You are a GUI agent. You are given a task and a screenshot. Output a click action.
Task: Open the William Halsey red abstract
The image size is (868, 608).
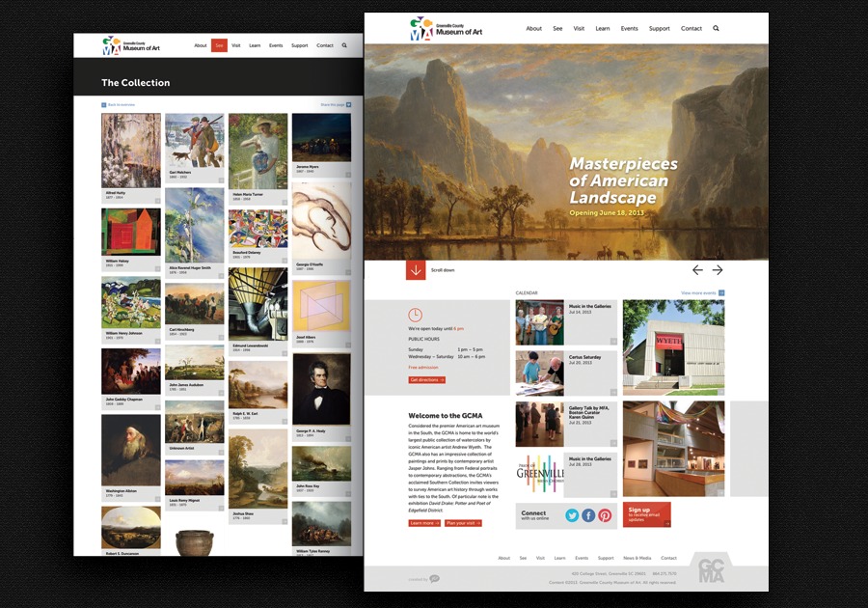pyautogui.click(x=131, y=232)
